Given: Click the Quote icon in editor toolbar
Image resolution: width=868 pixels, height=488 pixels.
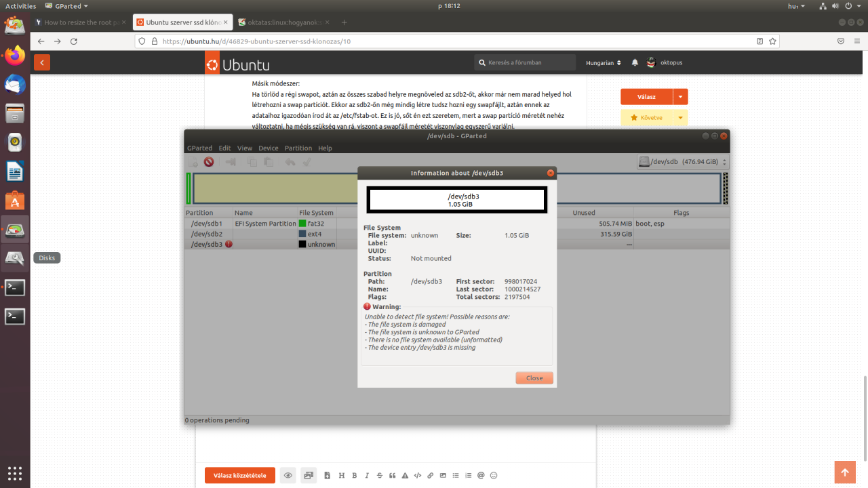Looking at the screenshot, I should (x=393, y=475).
